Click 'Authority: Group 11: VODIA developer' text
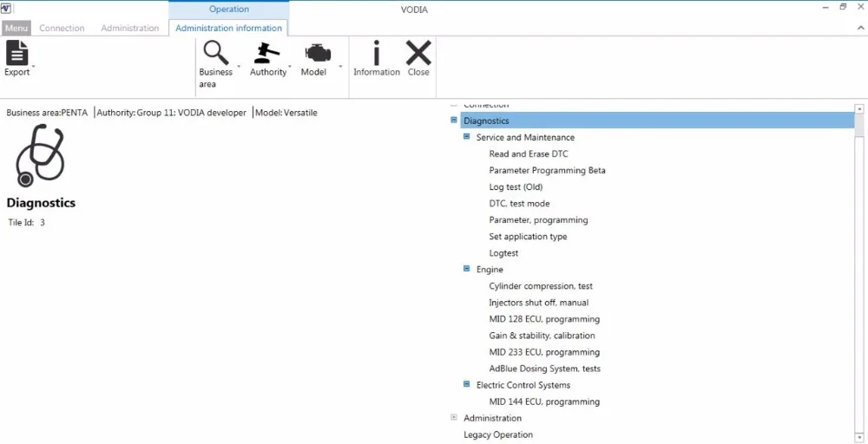Image resolution: width=868 pixels, height=444 pixels. tap(172, 113)
